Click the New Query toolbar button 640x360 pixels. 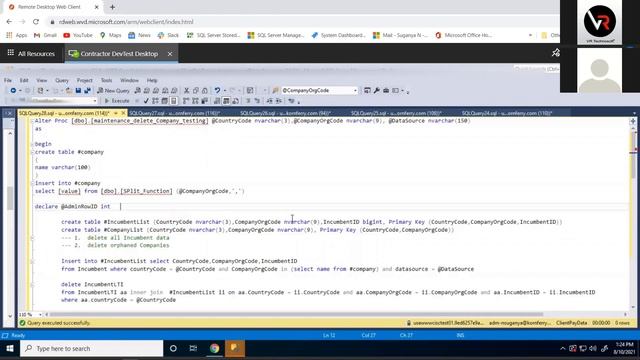(x=113, y=91)
